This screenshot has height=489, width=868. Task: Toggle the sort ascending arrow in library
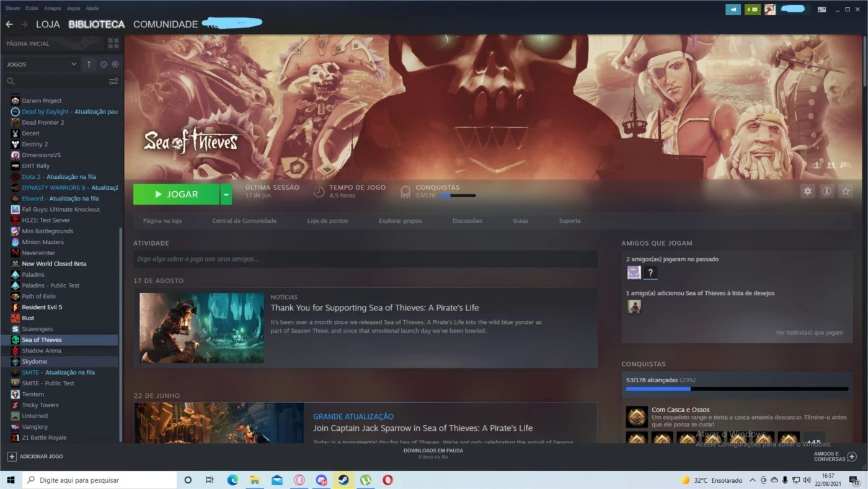(x=89, y=64)
